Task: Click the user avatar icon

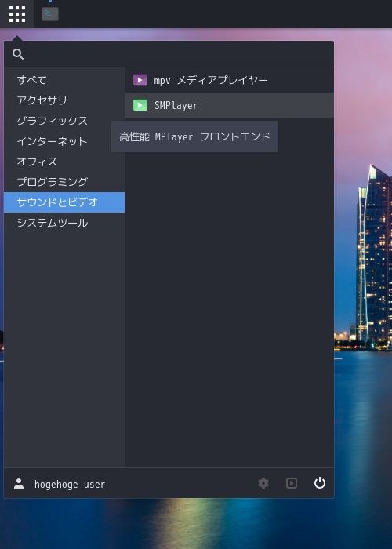Action: tap(19, 484)
